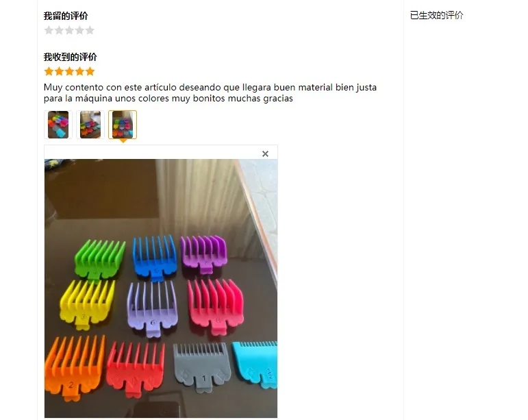Give five stars using last gray star
The width and height of the screenshot is (528, 420).
point(90,30)
